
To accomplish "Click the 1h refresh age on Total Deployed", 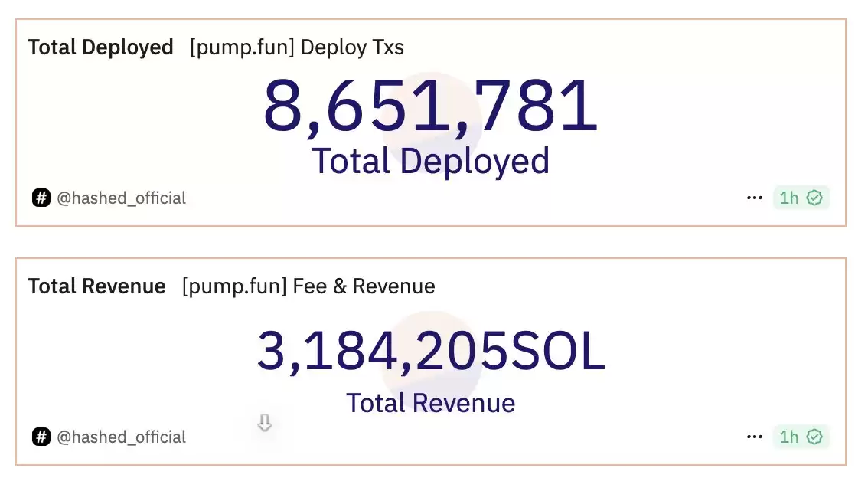I will coord(789,198).
